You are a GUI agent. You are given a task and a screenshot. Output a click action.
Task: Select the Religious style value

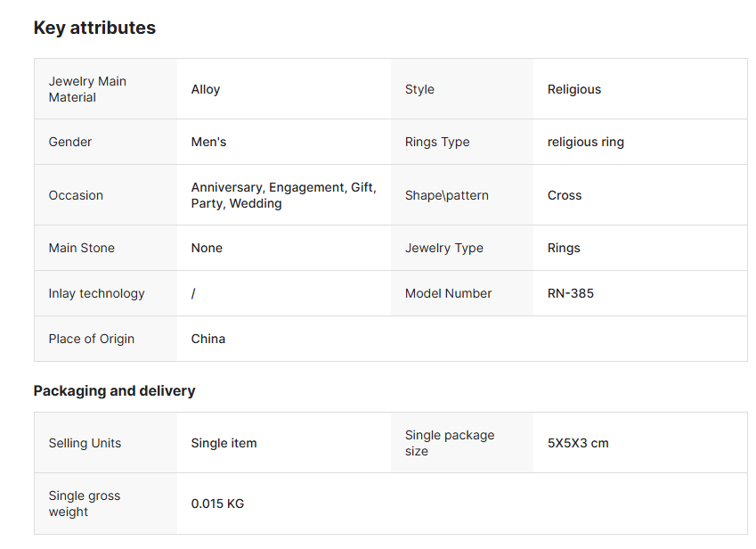pos(574,89)
